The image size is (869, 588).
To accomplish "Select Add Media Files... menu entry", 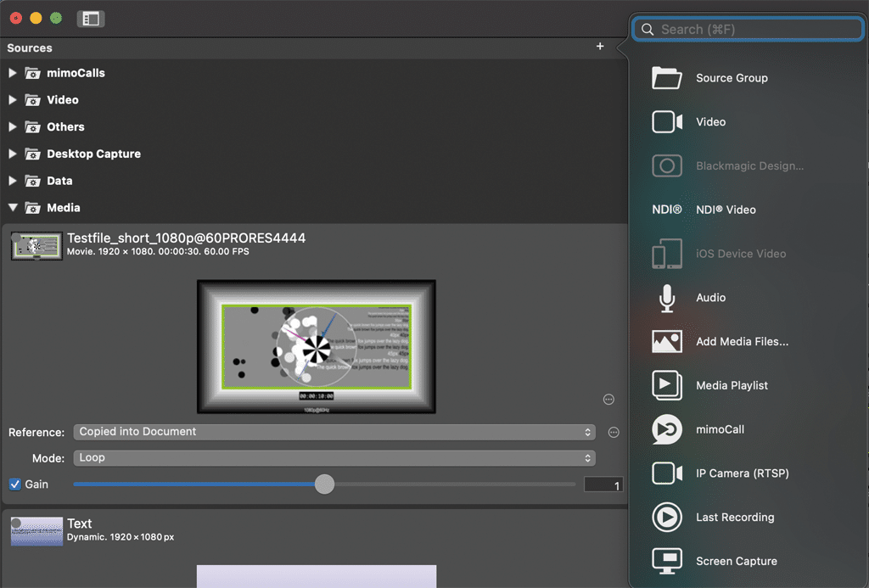I will pyautogui.click(x=742, y=342).
